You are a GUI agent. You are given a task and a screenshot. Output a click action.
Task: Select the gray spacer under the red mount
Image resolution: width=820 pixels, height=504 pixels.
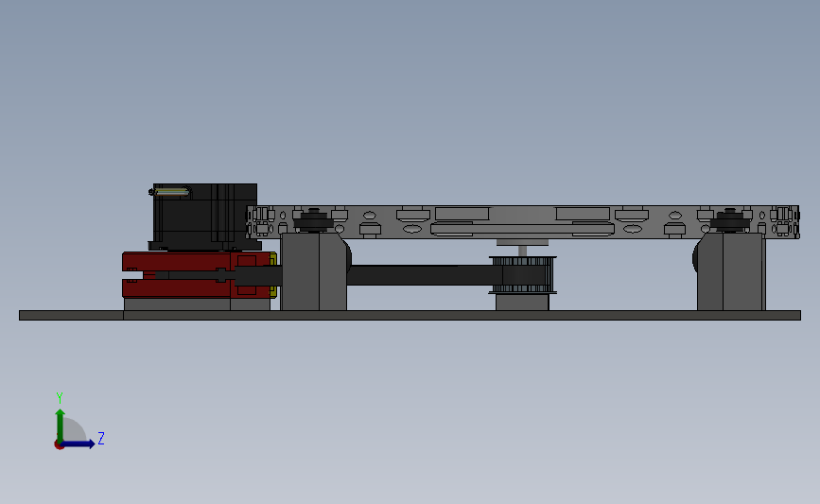click(x=197, y=304)
